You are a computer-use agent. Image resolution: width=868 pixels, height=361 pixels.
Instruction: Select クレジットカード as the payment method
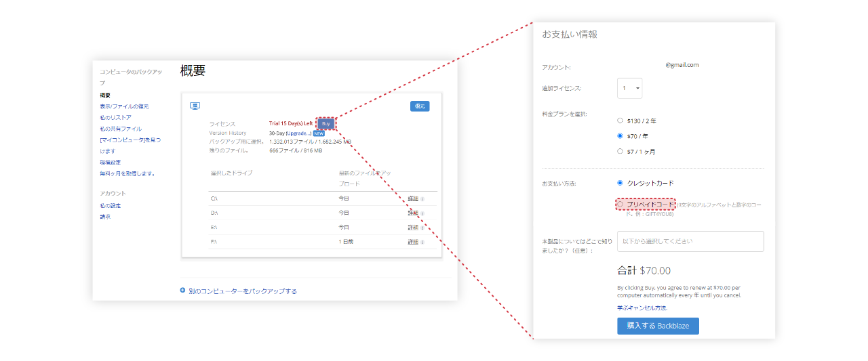pyautogui.click(x=620, y=183)
